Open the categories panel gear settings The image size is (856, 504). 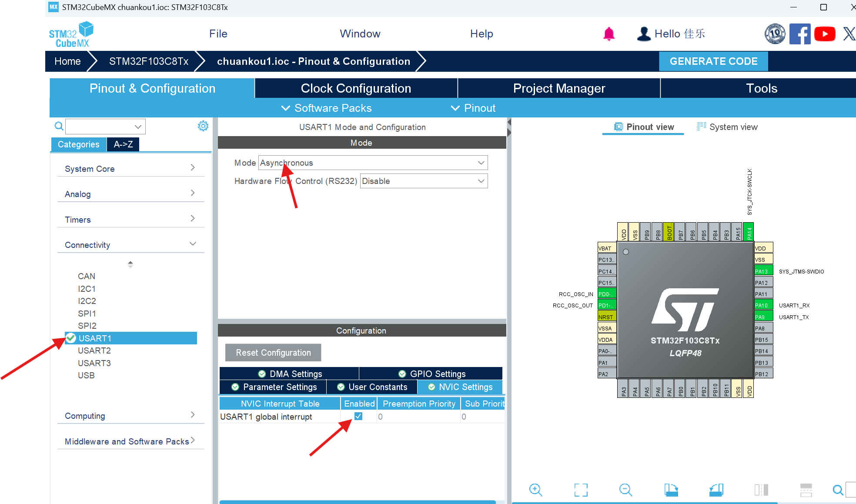coord(203,126)
